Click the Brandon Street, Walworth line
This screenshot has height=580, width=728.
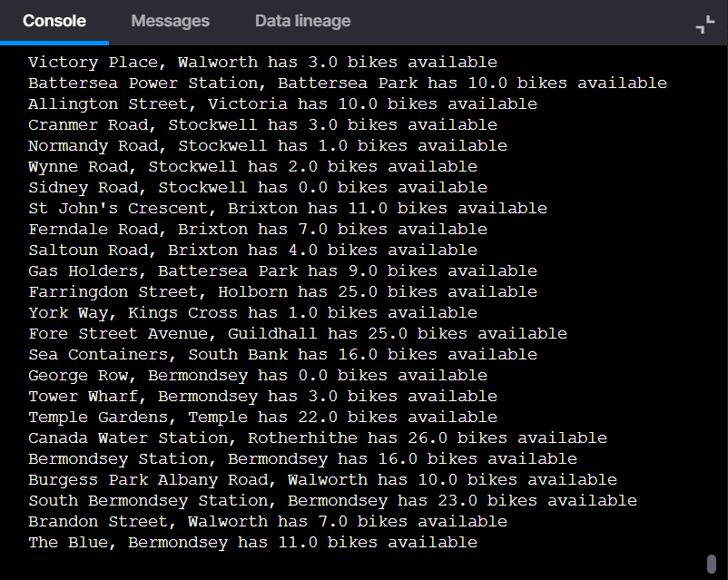click(x=268, y=522)
